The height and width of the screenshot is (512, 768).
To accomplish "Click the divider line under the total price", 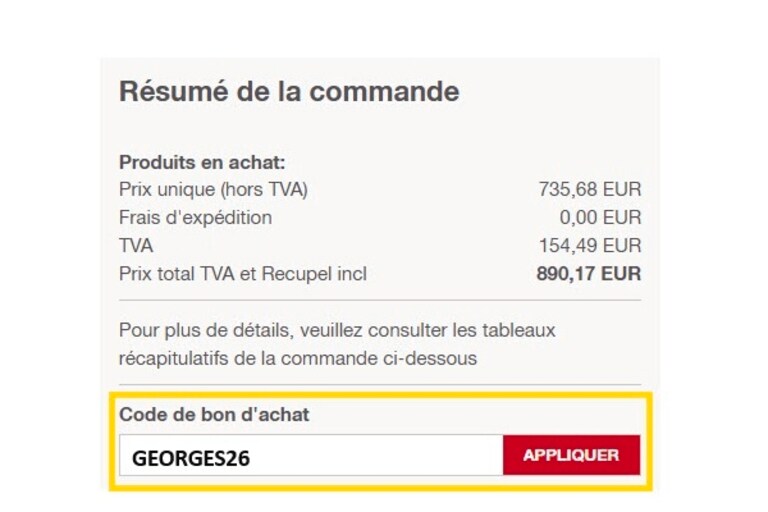I will pos(380,300).
